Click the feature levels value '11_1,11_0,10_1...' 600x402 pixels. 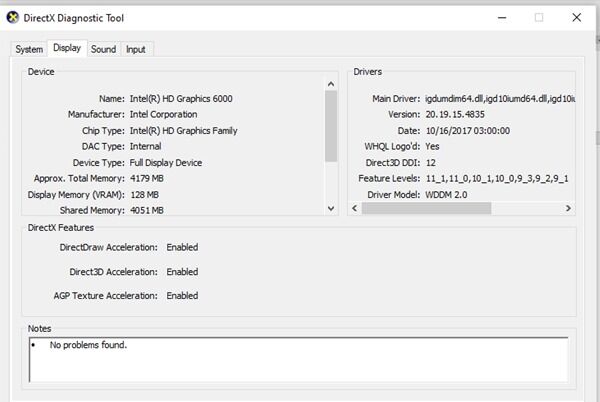(x=497, y=179)
